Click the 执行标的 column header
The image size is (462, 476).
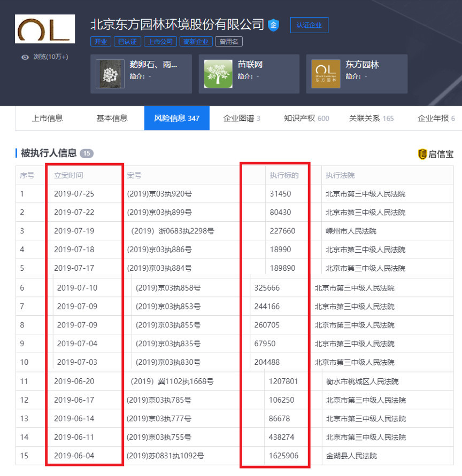coord(284,175)
